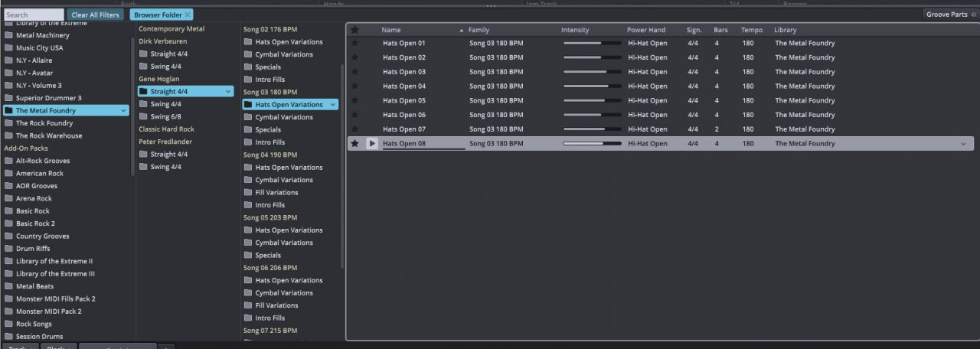The width and height of the screenshot is (980, 349).
Task: Favorite the Hats Open 08 groove star
Action: coord(354,143)
